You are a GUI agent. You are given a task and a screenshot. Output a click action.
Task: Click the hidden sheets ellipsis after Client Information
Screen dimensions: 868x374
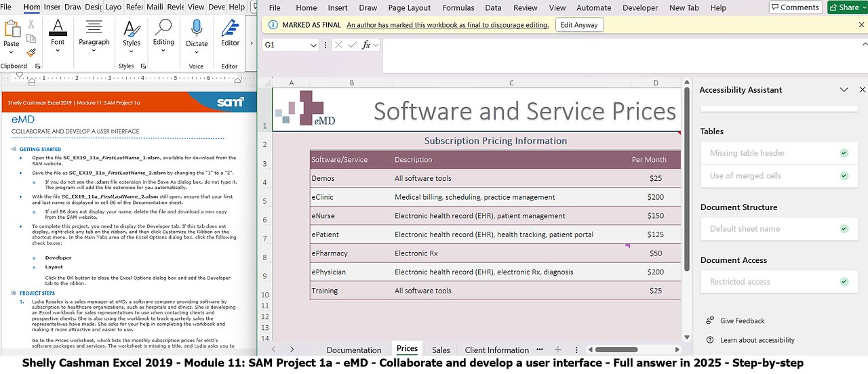coord(540,350)
